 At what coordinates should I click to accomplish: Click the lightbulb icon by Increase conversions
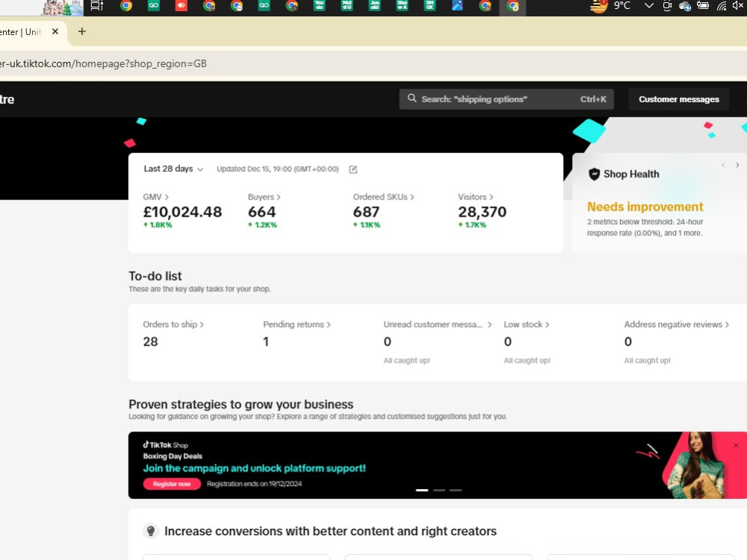[x=151, y=531]
